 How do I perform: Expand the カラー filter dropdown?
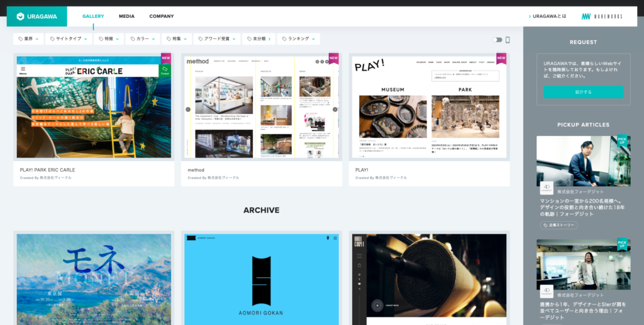[143, 39]
